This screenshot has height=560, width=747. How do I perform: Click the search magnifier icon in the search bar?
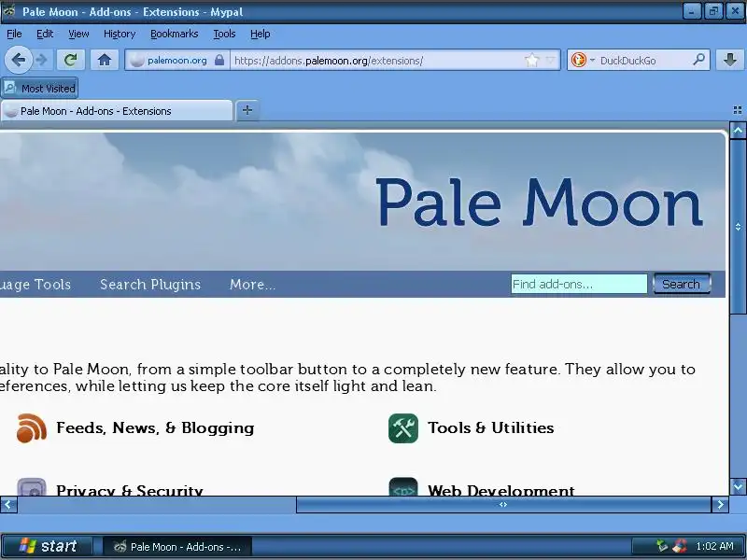coord(698,60)
